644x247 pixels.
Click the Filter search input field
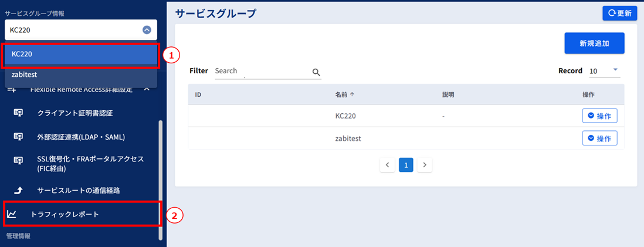click(x=262, y=71)
